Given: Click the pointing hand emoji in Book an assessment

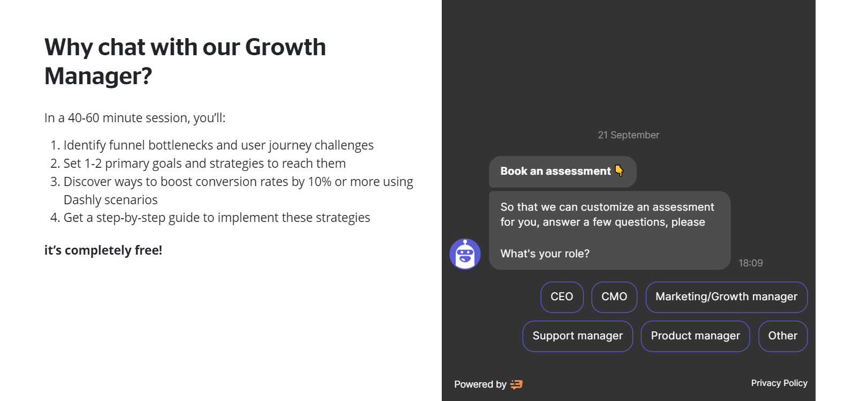Looking at the screenshot, I should pyautogui.click(x=620, y=171).
